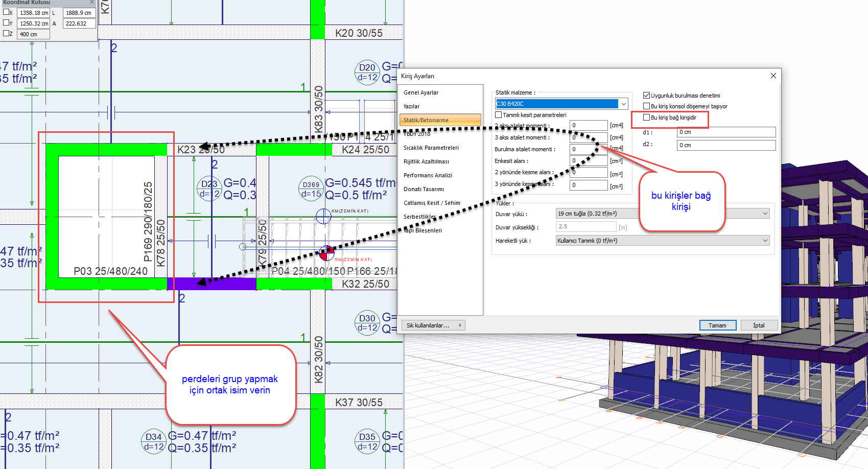Open Statik malzeme dropdown C30 B420C
Viewport: 868px width, 469px height.
pyautogui.click(x=561, y=104)
